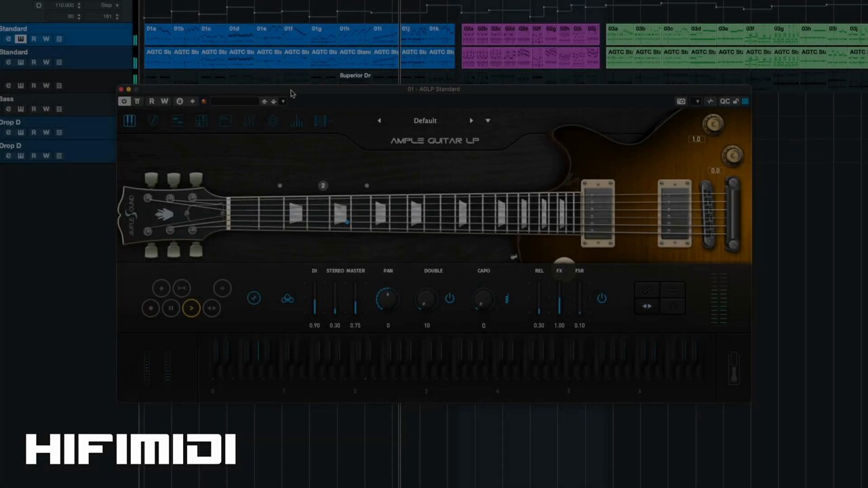
Task: Open the grid-style Tab Player panel
Action: (x=201, y=121)
